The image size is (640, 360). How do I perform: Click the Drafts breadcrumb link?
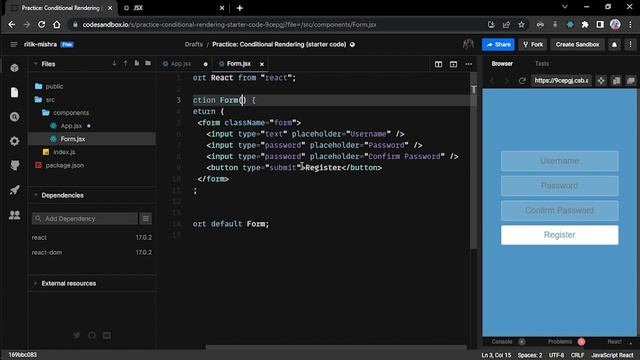pyautogui.click(x=193, y=44)
